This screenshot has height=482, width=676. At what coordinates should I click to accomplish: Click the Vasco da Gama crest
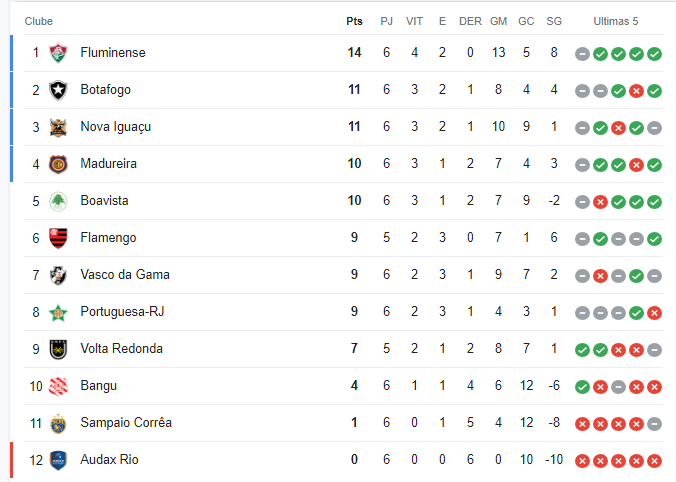pos(58,275)
